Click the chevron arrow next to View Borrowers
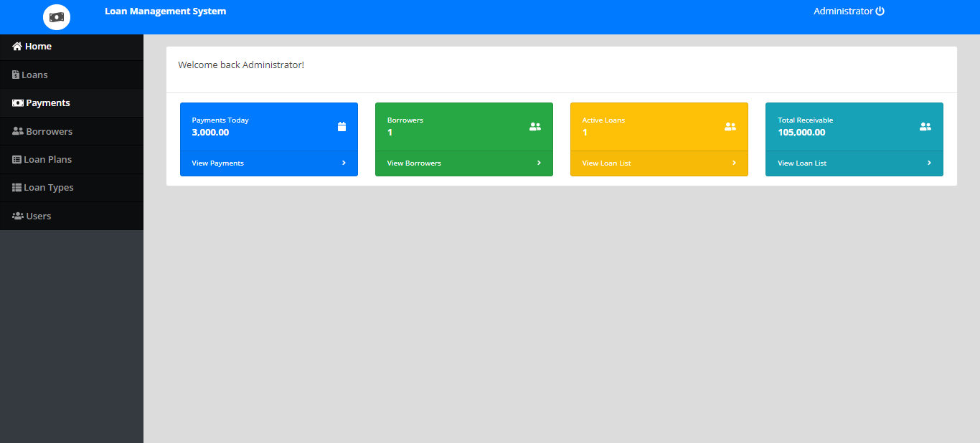Viewport: 980px width, 443px height. tap(539, 163)
